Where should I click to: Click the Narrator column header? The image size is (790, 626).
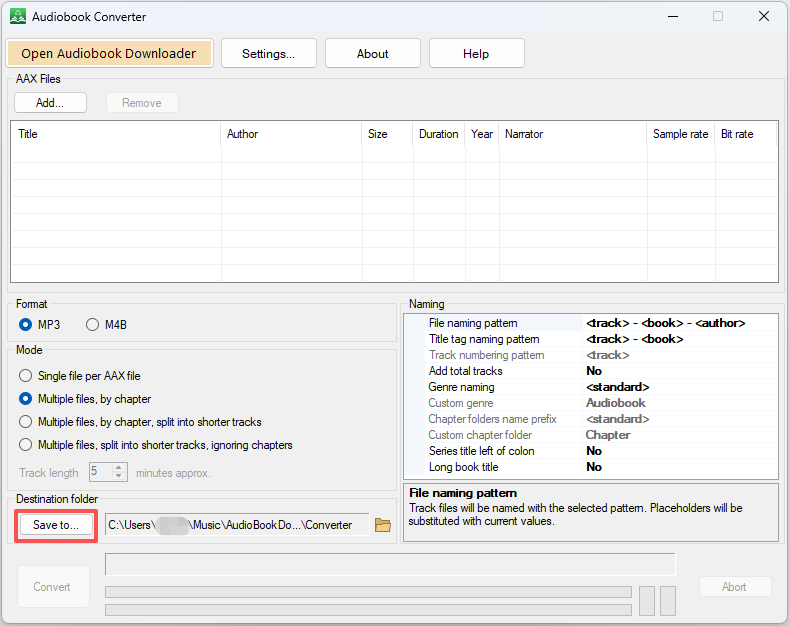click(x=572, y=134)
